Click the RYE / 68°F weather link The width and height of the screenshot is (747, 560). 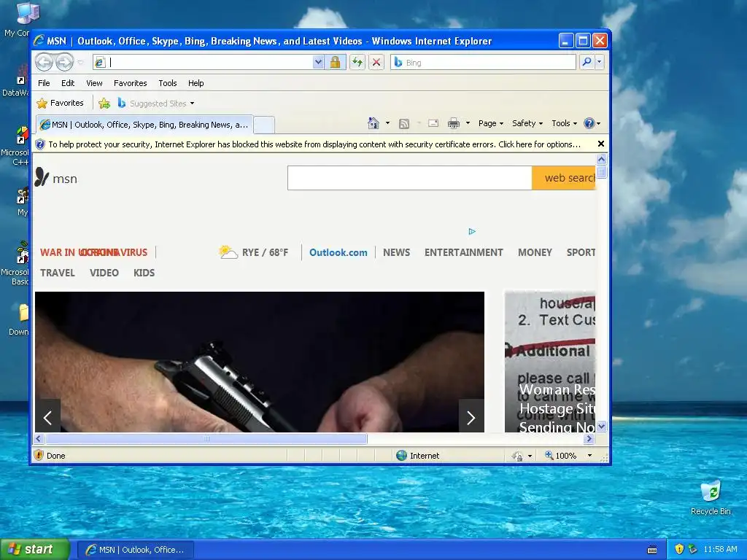(x=254, y=252)
